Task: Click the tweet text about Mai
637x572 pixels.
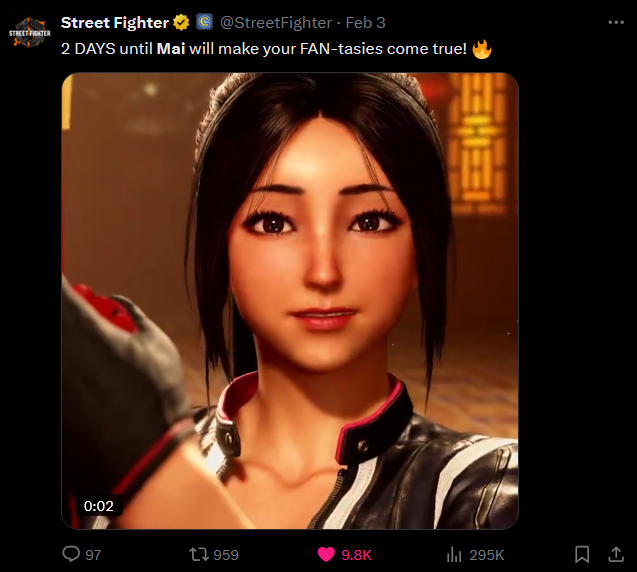Action: click(x=276, y=49)
